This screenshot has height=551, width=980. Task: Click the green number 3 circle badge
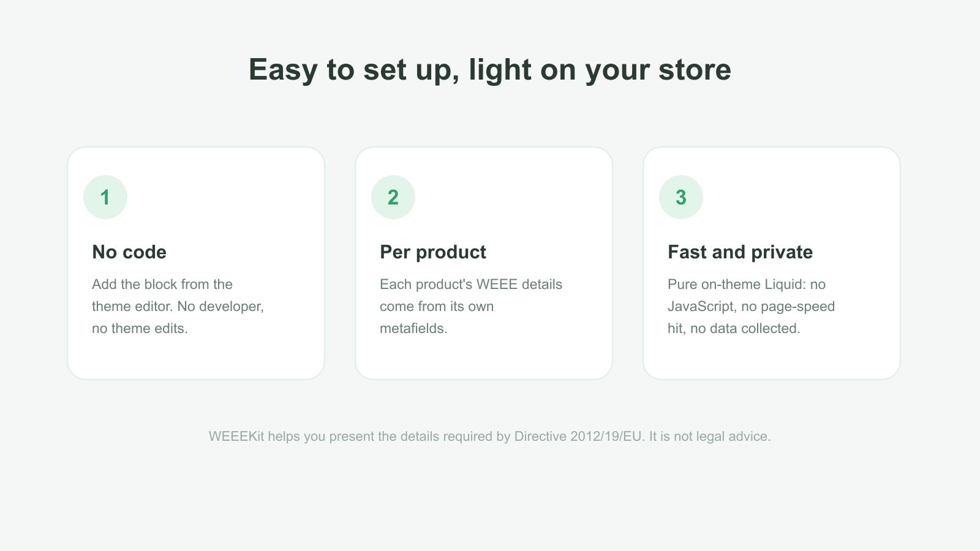tap(681, 197)
